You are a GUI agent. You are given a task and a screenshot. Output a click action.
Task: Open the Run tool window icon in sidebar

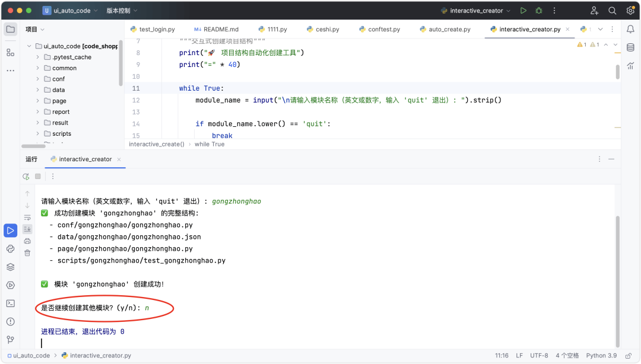11,231
